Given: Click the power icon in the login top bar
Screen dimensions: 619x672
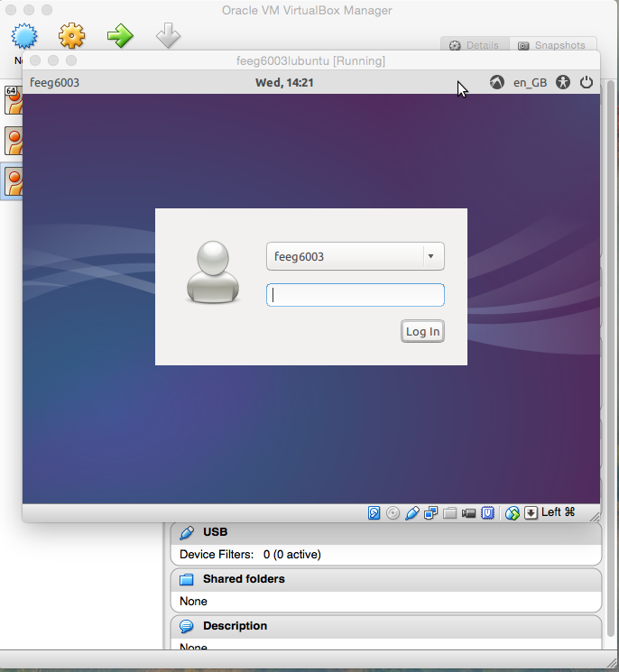Looking at the screenshot, I should coord(587,82).
